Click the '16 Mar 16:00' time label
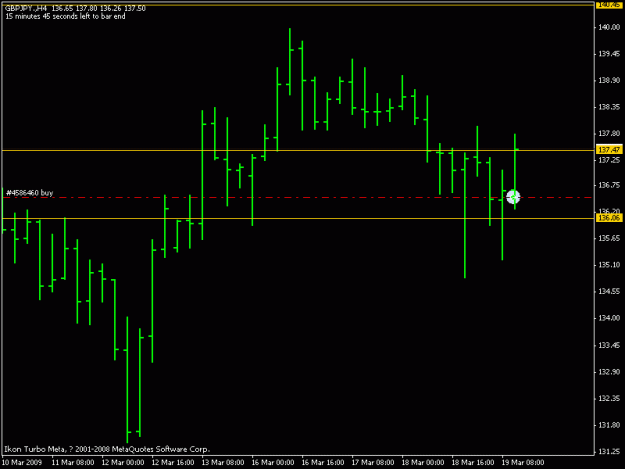The image size is (625, 469). click(323, 463)
